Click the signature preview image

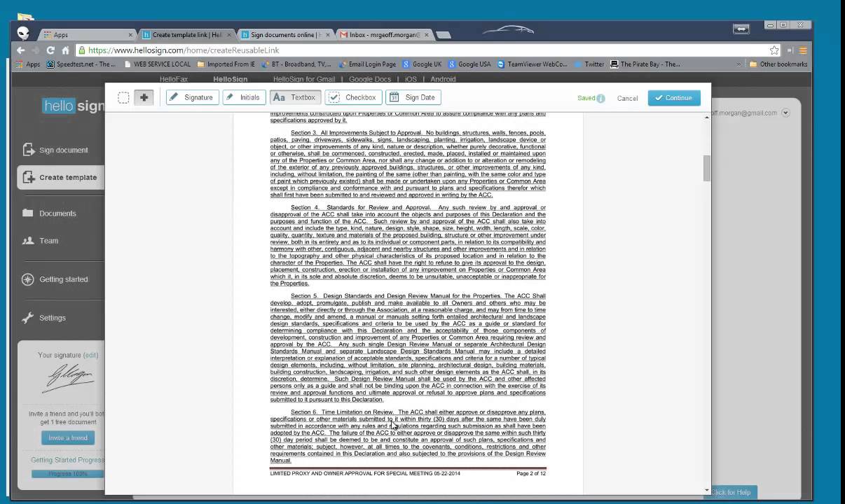coord(69,378)
